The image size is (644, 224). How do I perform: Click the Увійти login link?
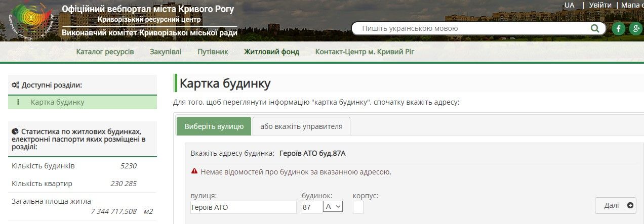tap(600, 5)
